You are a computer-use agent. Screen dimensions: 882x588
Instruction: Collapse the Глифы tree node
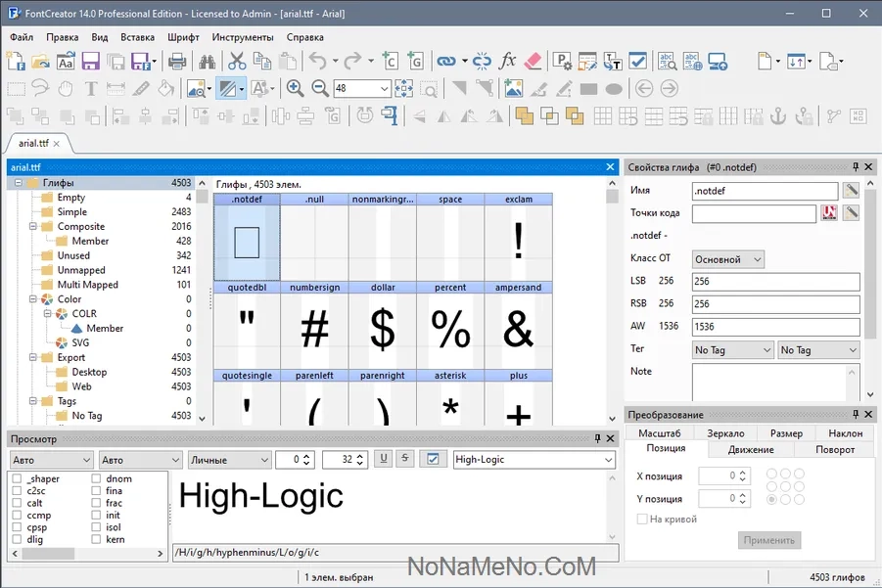18,183
